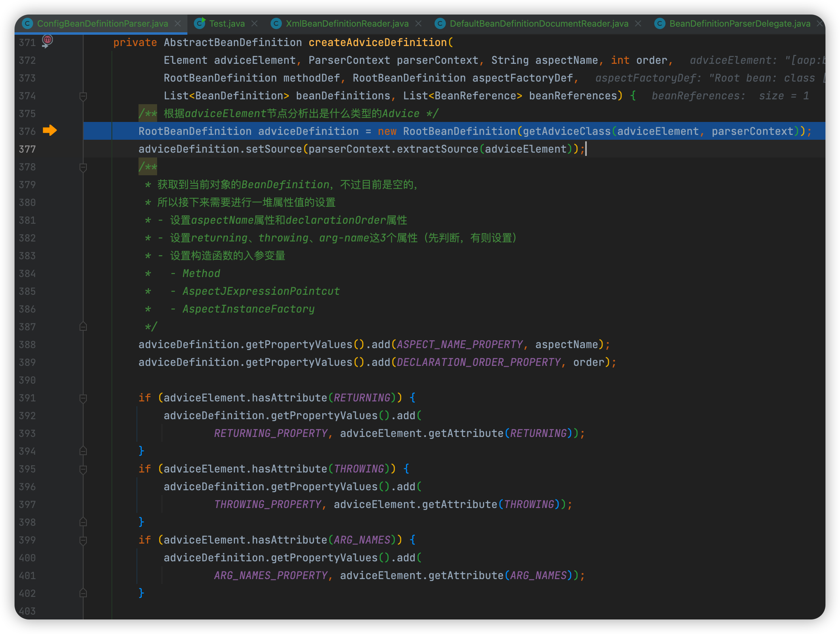Click the Test.java runnable class icon
The height and width of the screenshot is (634, 840).
[x=199, y=23]
